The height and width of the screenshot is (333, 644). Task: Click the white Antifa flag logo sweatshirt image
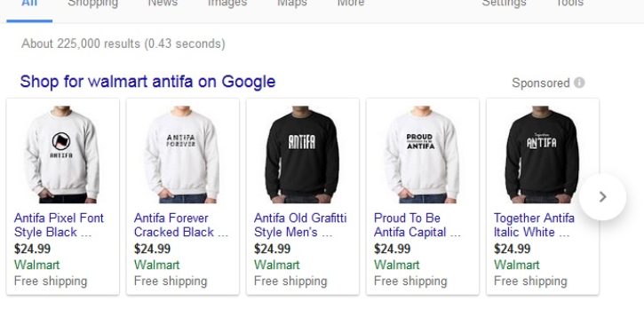pyautogui.click(x=62, y=155)
